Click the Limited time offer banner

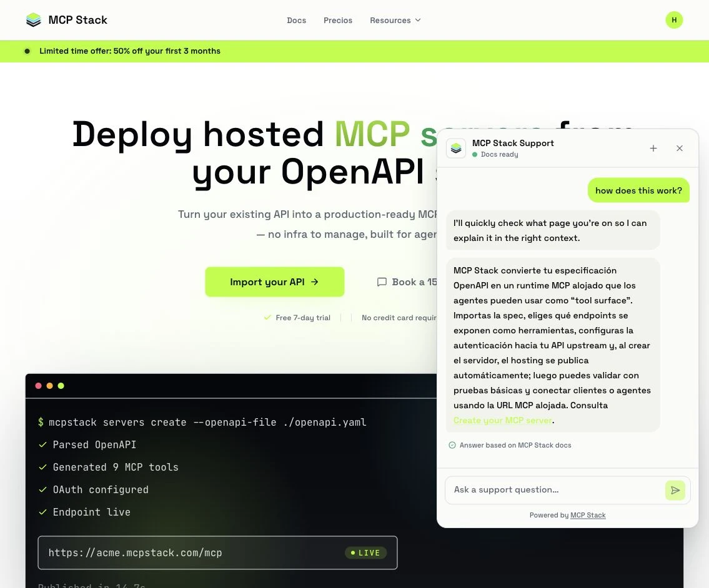pyautogui.click(x=355, y=51)
